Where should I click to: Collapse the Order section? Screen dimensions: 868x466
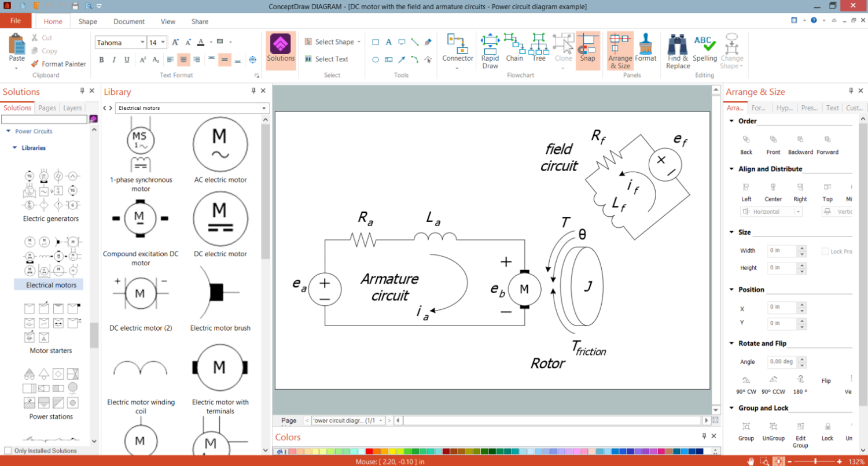(x=732, y=121)
